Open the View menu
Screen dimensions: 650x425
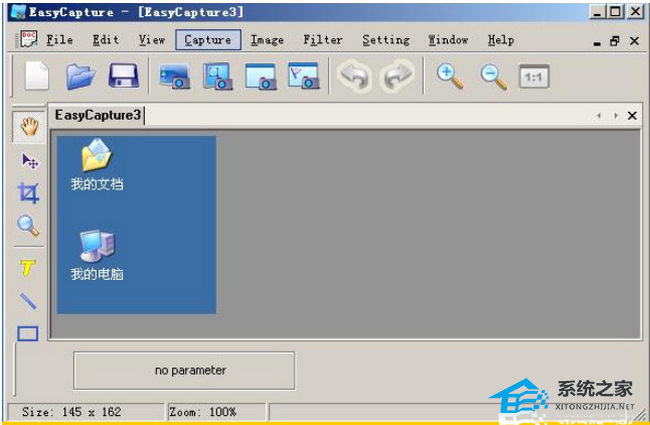152,40
